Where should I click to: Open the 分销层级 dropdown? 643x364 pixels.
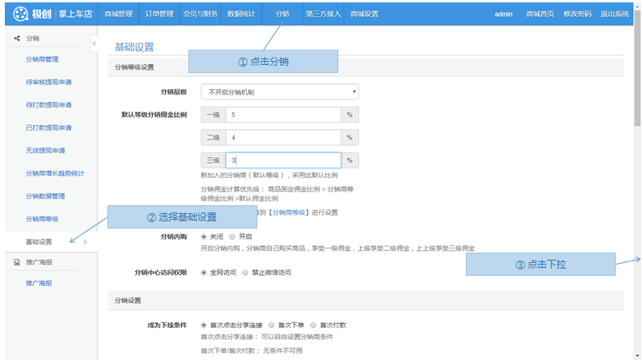point(279,92)
